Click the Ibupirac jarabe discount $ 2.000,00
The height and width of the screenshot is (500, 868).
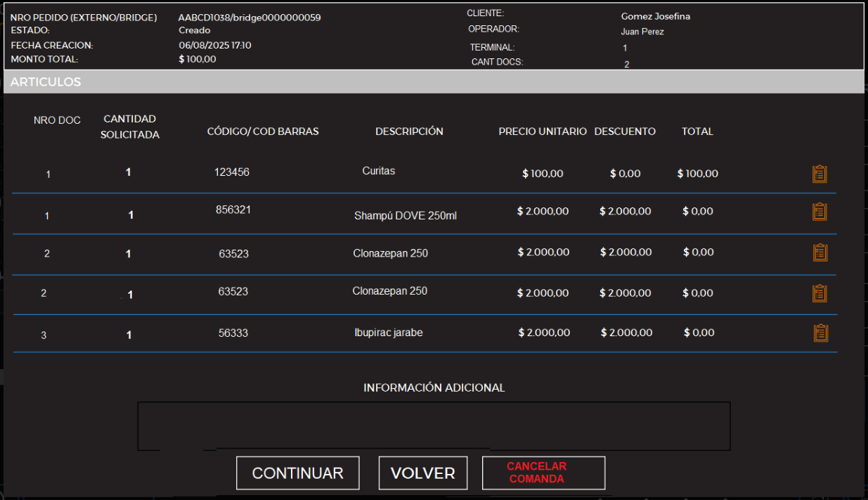(x=626, y=333)
